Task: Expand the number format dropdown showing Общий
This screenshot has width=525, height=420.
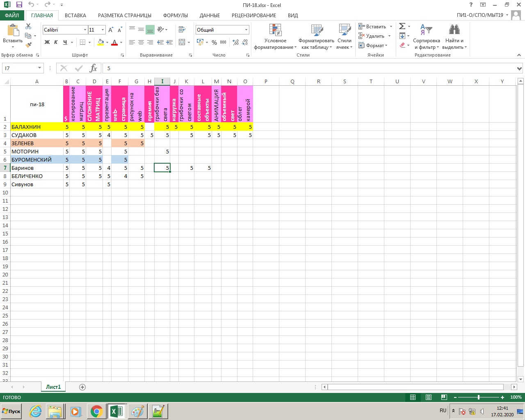Action: [x=246, y=30]
